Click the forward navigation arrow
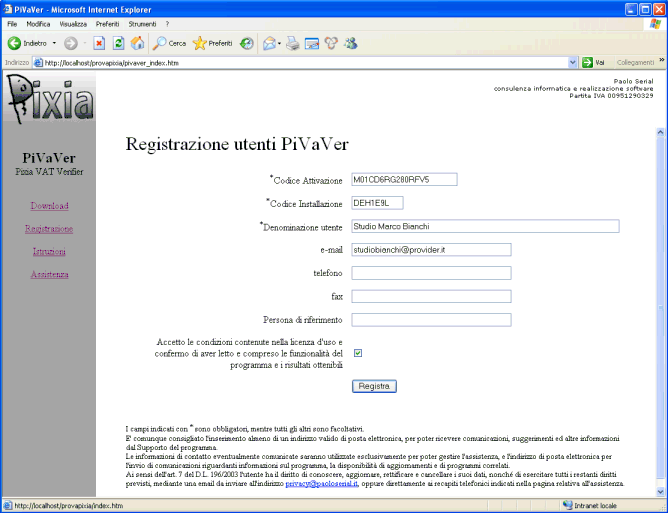 [x=71, y=43]
